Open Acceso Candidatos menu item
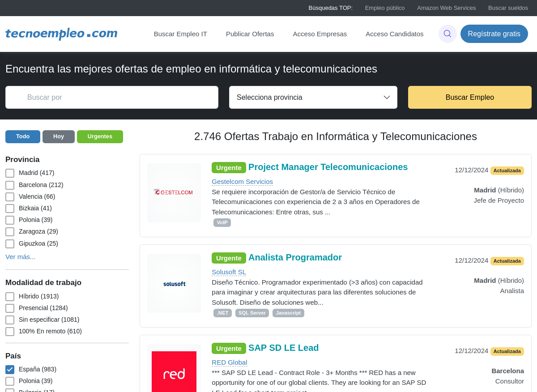Screen dimensions: 537x392 pyautogui.click(x=395, y=34)
